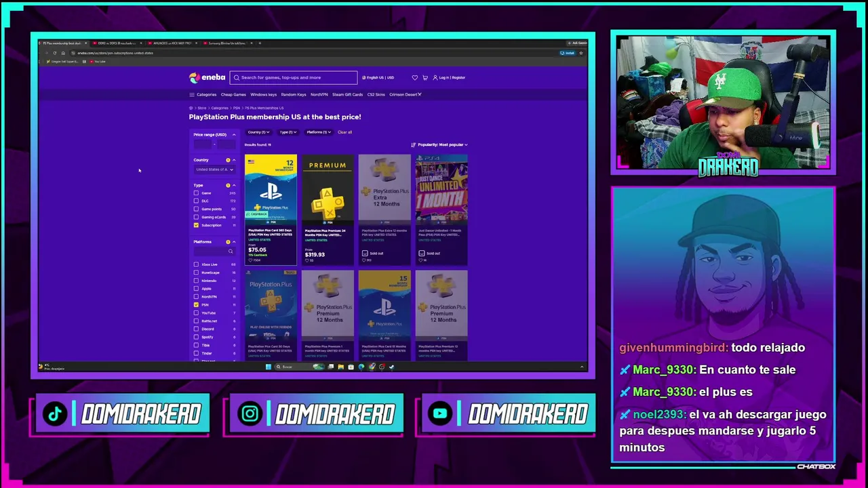Focus the Search for games, top-ups search field
The width and height of the screenshot is (868, 488).
point(294,77)
